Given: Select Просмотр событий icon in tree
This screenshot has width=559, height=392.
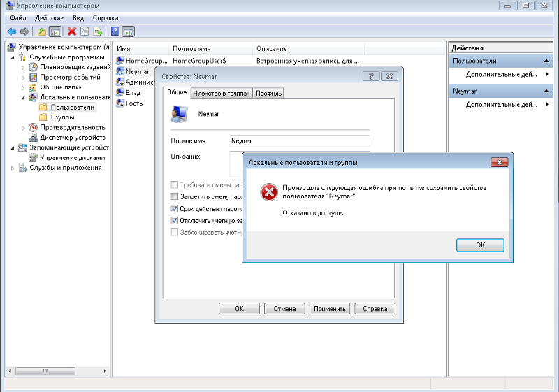Looking at the screenshot, I should [x=33, y=77].
